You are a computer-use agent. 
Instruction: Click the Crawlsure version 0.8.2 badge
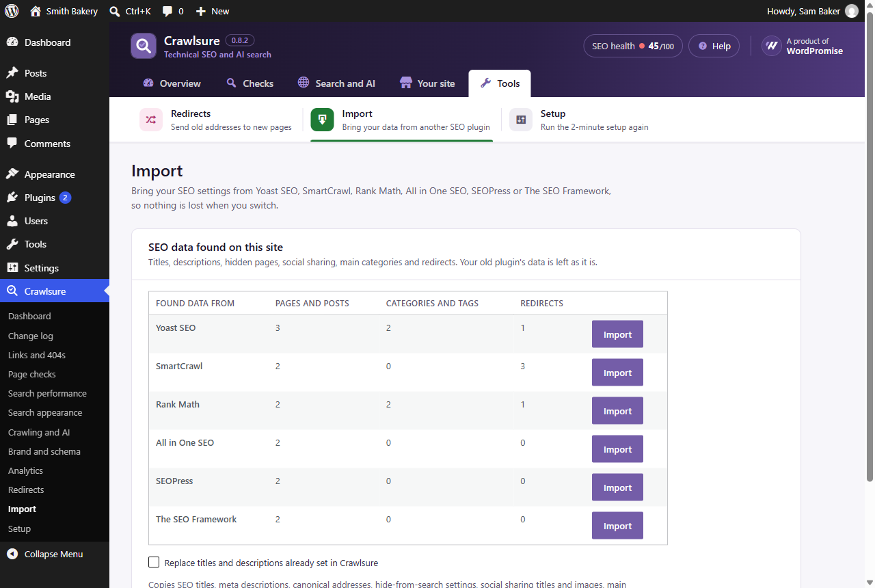point(240,40)
